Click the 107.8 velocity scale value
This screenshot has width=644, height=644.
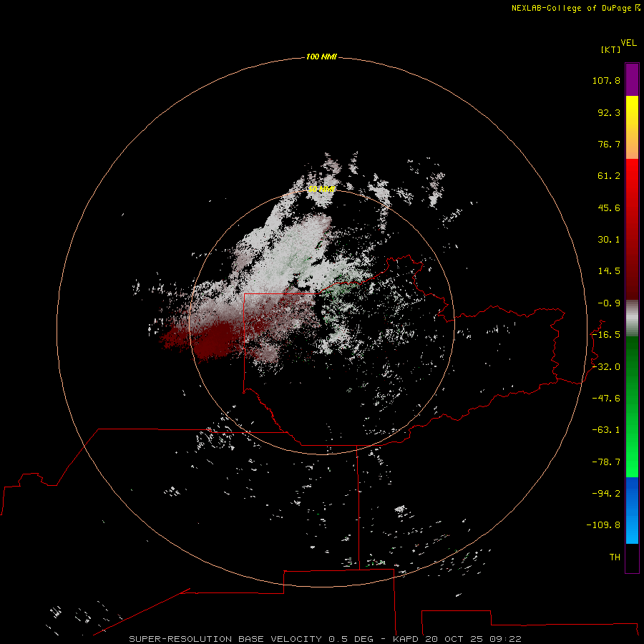pyautogui.click(x=606, y=80)
